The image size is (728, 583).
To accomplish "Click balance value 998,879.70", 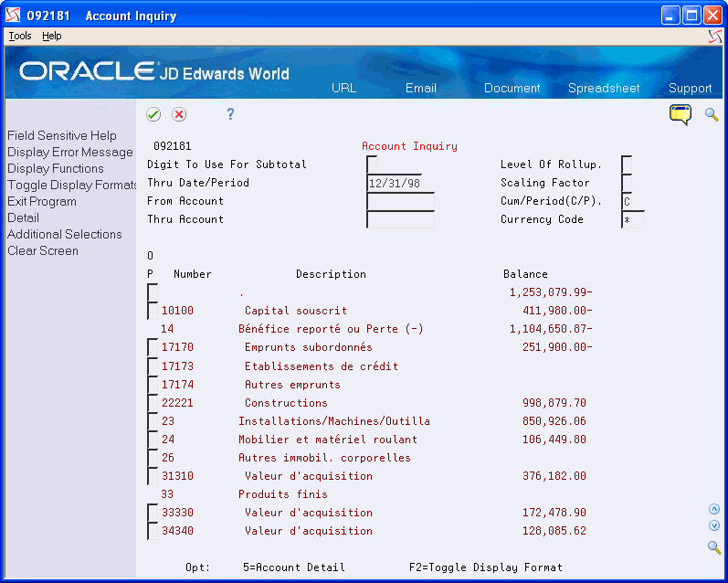I will click(x=554, y=403).
